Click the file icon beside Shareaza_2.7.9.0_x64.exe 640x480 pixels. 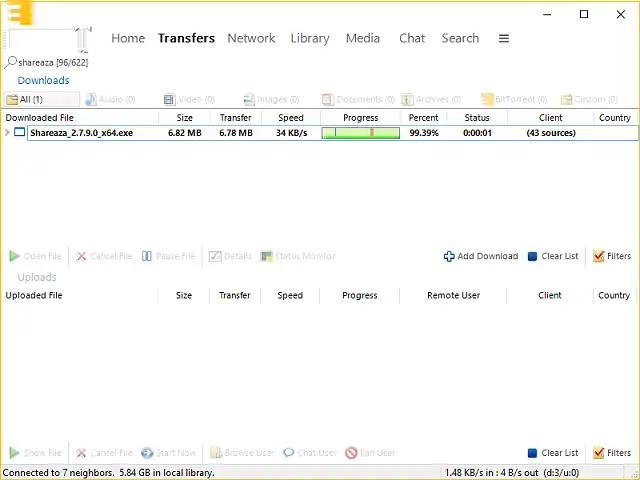click(x=20, y=132)
